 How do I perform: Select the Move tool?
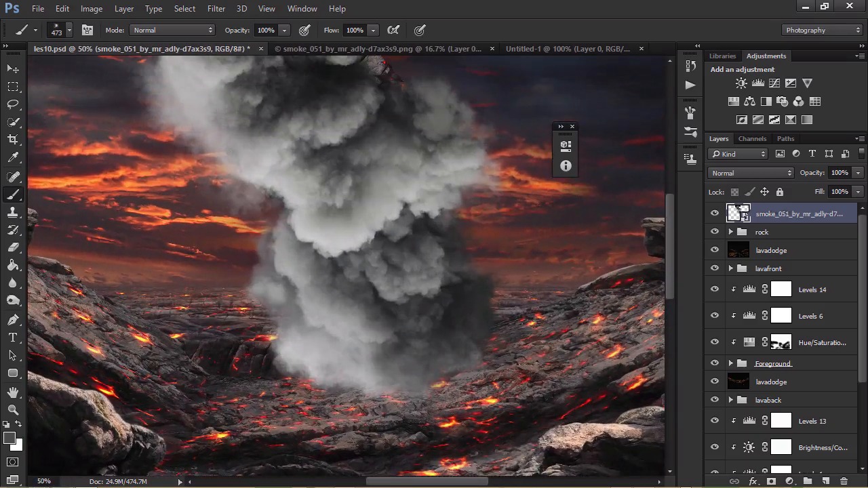[13, 69]
